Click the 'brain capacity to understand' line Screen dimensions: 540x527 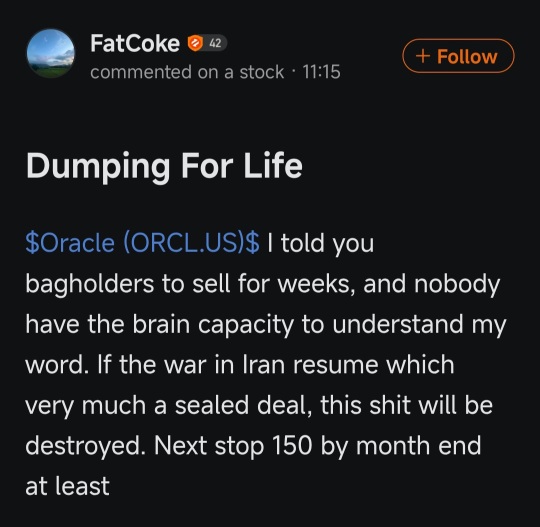tap(266, 325)
